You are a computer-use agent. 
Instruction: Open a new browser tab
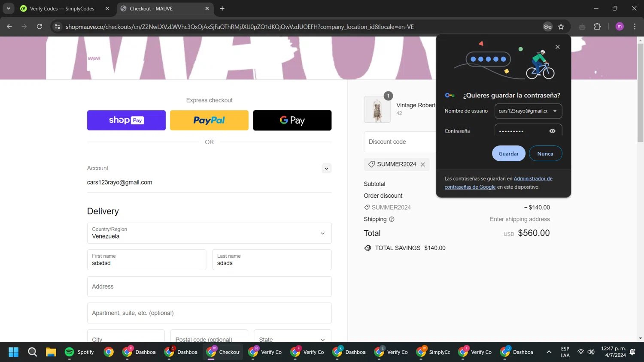click(x=222, y=9)
